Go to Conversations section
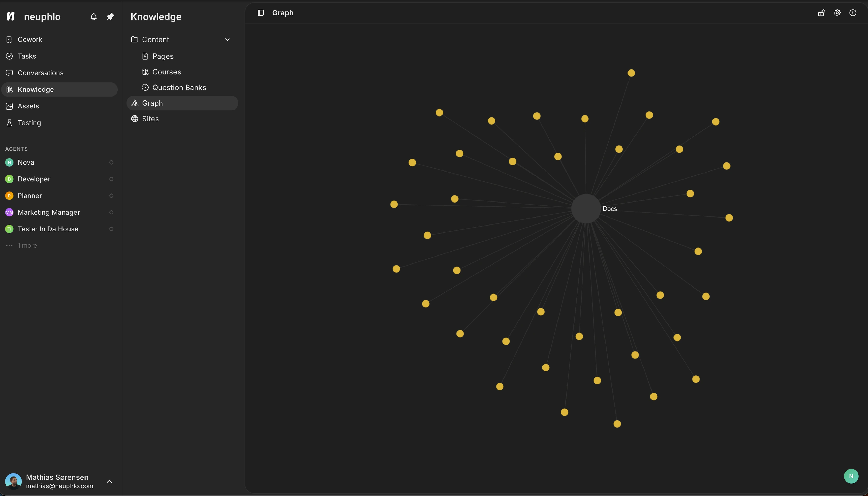Image resolution: width=868 pixels, height=496 pixels. point(59,73)
